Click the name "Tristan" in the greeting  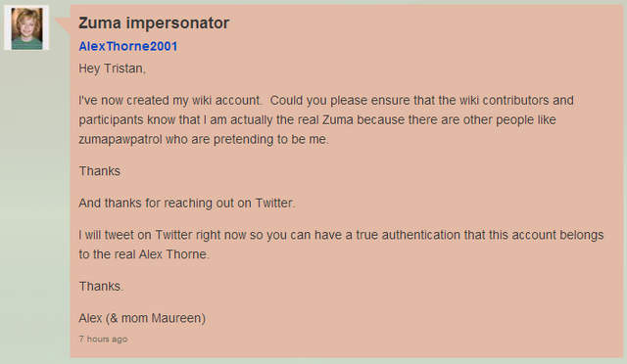tap(123, 68)
